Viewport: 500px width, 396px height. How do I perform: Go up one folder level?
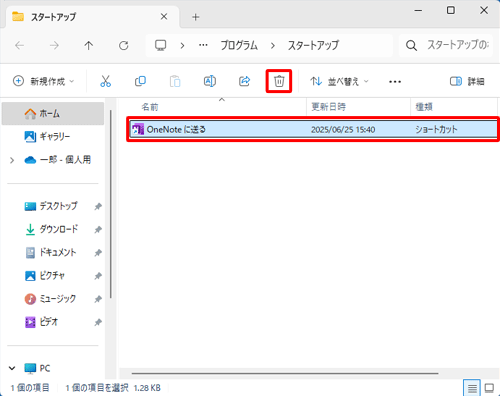[89, 45]
